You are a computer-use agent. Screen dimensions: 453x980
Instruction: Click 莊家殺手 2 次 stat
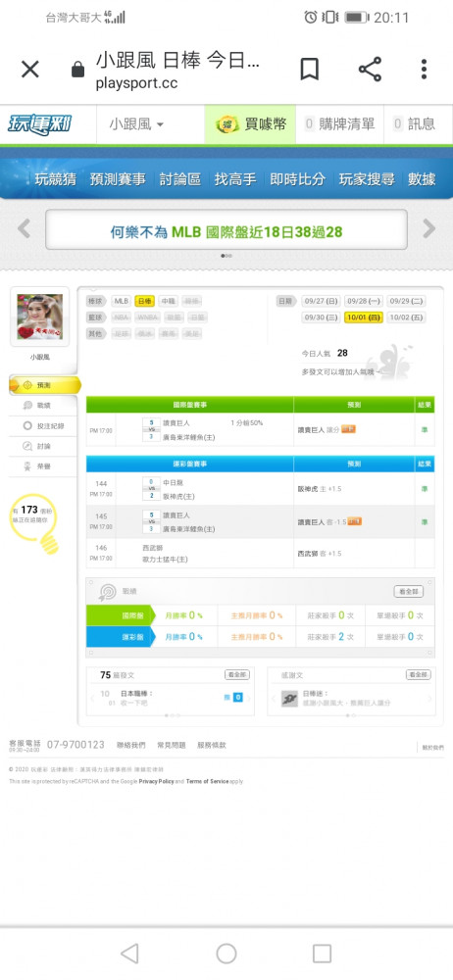330,637
